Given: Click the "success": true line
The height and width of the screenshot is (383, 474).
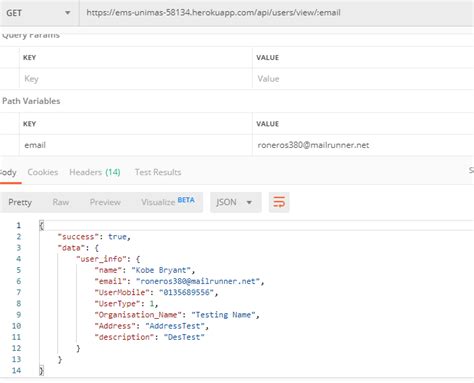Looking at the screenshot, I should coord(94,237).
